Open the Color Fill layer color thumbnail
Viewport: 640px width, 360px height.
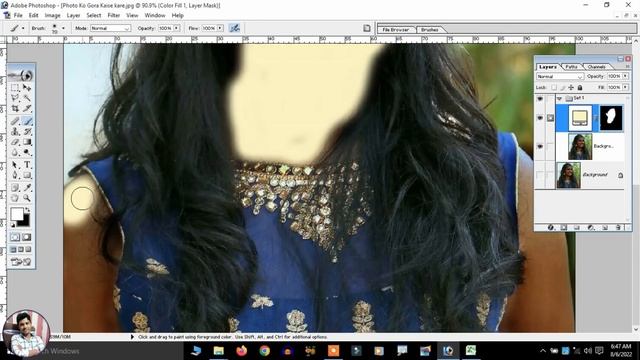pos(580,118)
